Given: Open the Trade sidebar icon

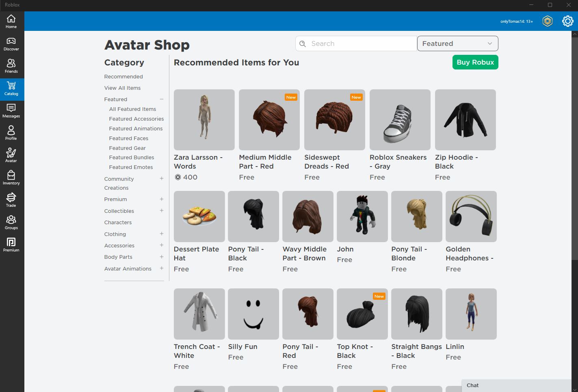Looking at the screenshot, I should pos(11,201).
